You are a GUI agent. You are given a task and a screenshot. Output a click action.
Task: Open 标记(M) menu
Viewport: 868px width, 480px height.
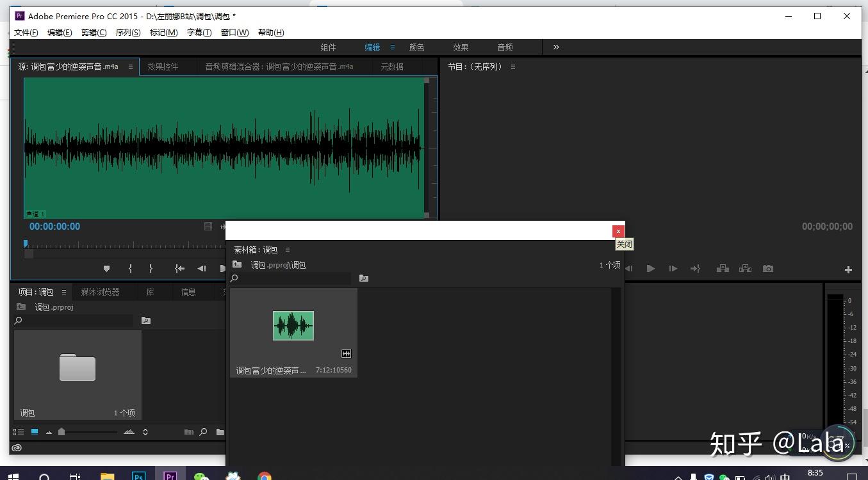pyautogui.click(x=163, y=33)
